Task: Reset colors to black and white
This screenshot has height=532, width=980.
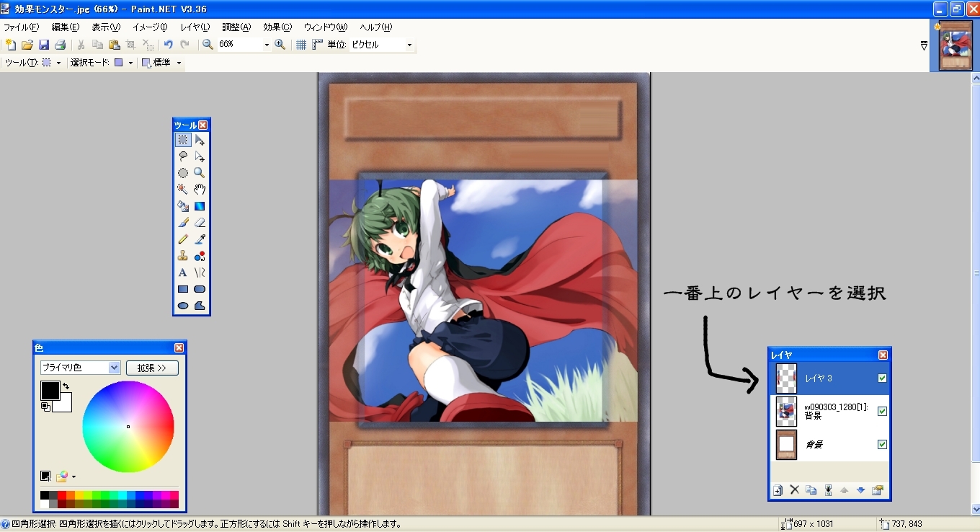Action: [45, 407]
